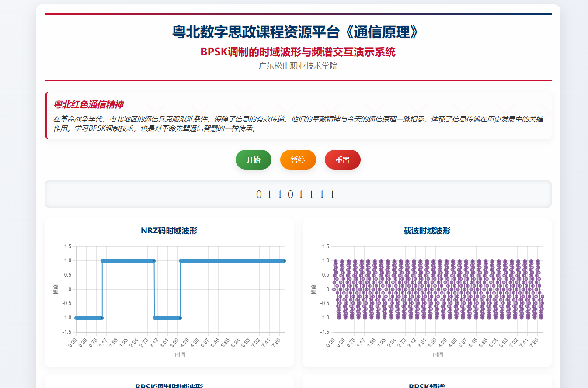Screen dimensions: 588x388
Task: Click the bit sequence display 0 1 1 0 1 1 1 1
Action: [x=296, y=194]
